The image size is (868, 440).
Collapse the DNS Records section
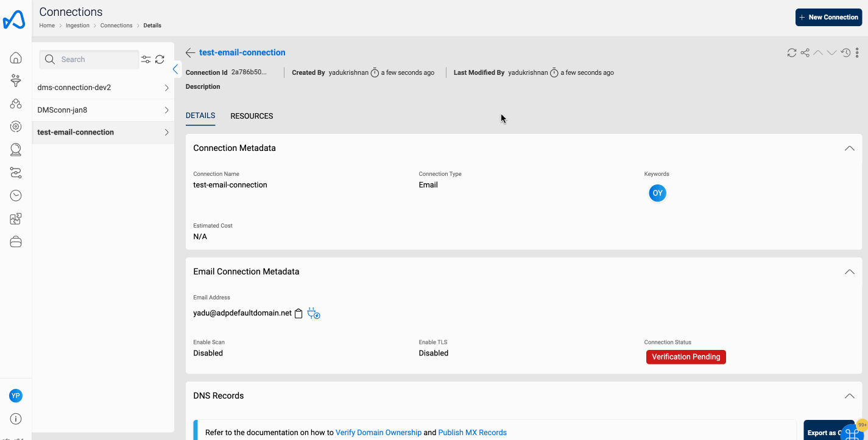849,396
